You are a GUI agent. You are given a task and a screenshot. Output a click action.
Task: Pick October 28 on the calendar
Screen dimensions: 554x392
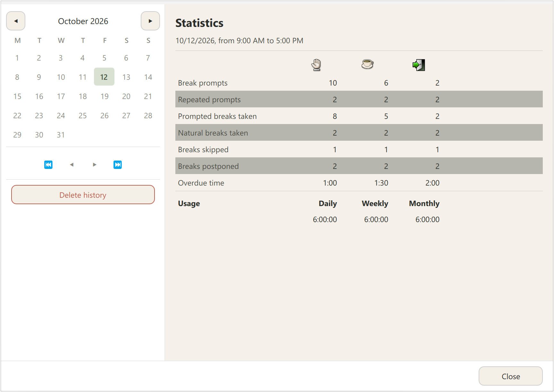tap(148, 116)
